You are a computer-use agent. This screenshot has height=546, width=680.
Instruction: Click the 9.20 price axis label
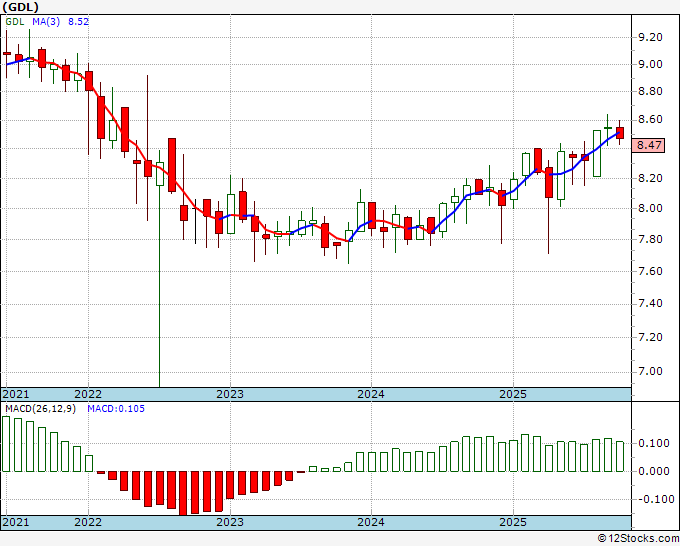[x=650, y=37]
